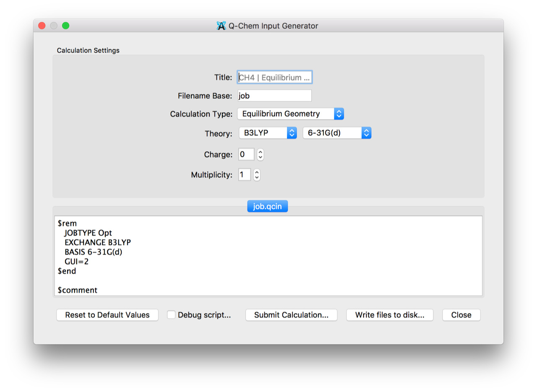The image size is (537, 392).
Task: Click the green zoom window button
Action: (x=65, y=26)
